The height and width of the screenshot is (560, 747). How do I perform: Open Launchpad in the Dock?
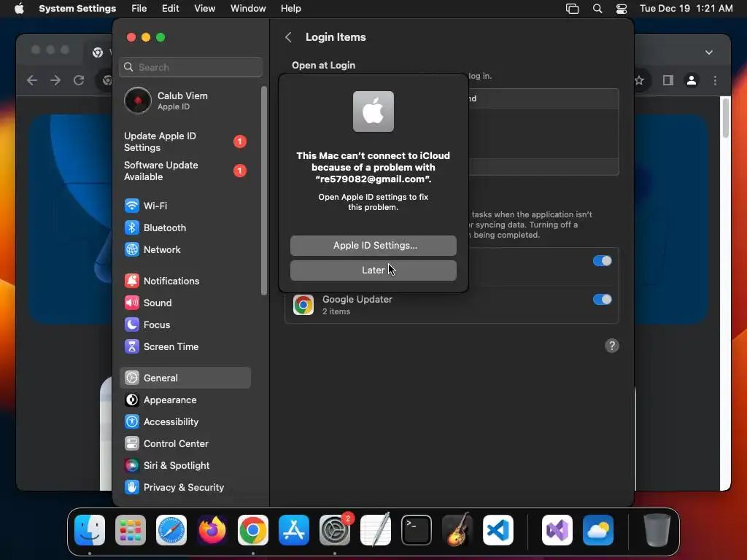(x=131, y=530)
